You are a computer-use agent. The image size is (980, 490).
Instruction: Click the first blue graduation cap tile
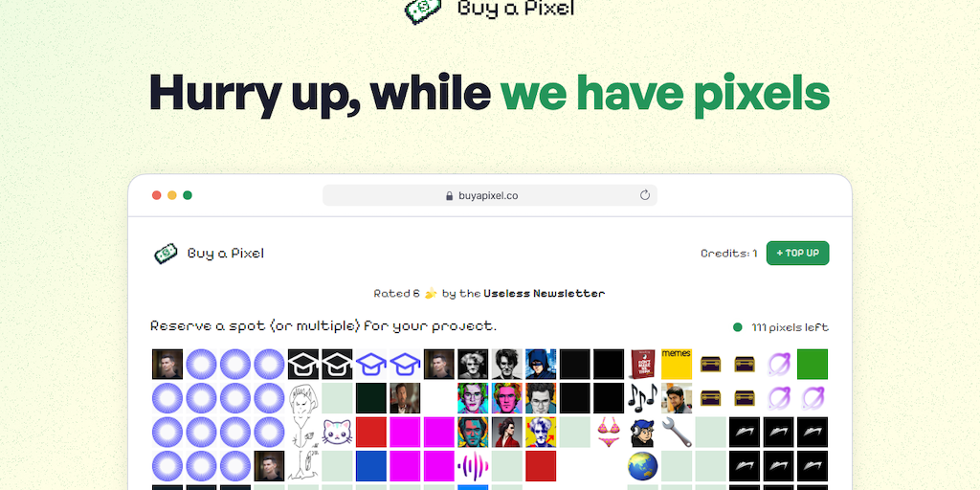(371, 365)
